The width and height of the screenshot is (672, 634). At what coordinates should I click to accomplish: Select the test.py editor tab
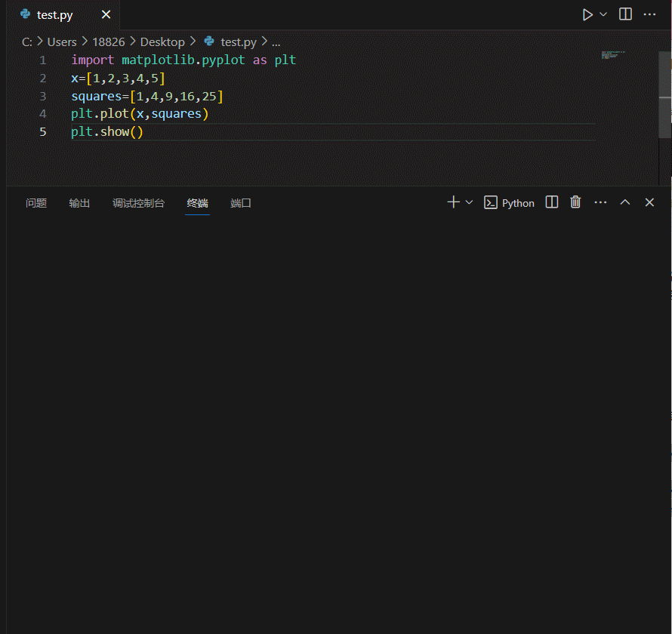pos(63,15)
